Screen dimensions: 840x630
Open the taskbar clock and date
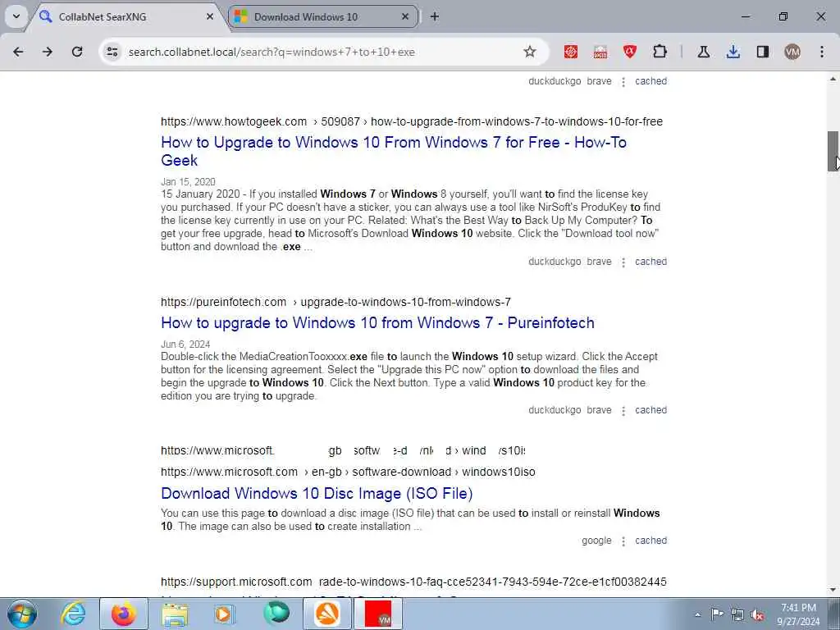[x=799, y=614]
